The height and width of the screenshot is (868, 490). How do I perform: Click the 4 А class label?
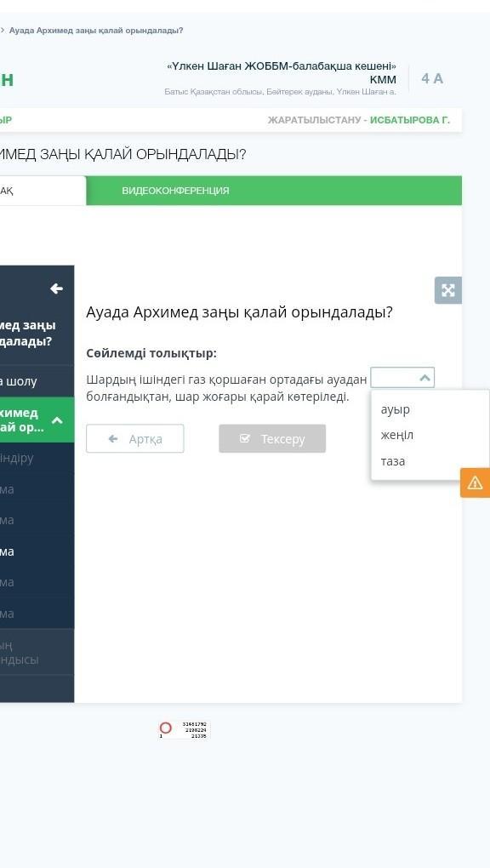(x=432, y=78)
